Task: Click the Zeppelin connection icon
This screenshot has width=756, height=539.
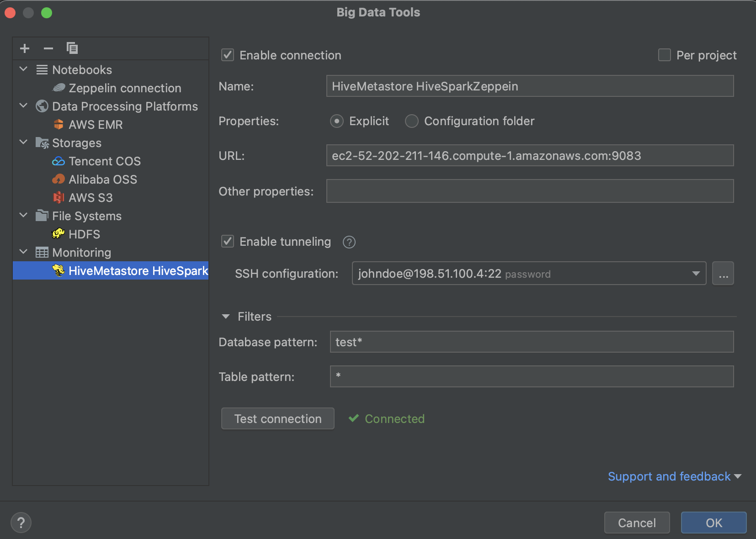Action: pos(59,88)
